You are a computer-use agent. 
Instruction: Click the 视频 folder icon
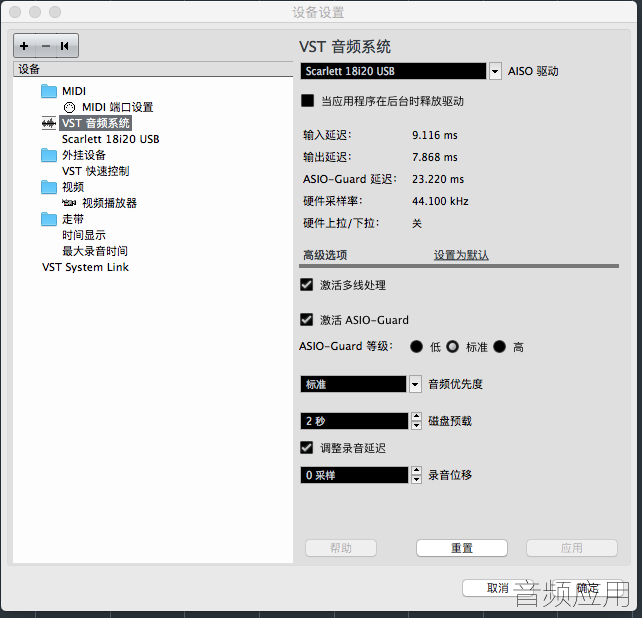click(x=49, y=187)
